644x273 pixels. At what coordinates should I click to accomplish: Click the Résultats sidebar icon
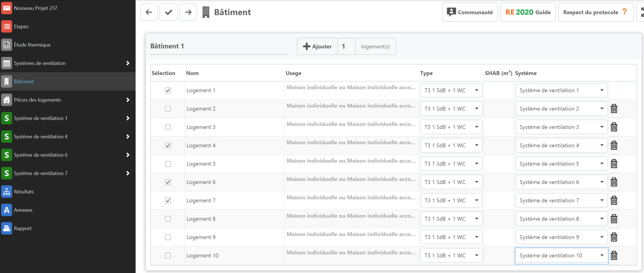point(6,192)
